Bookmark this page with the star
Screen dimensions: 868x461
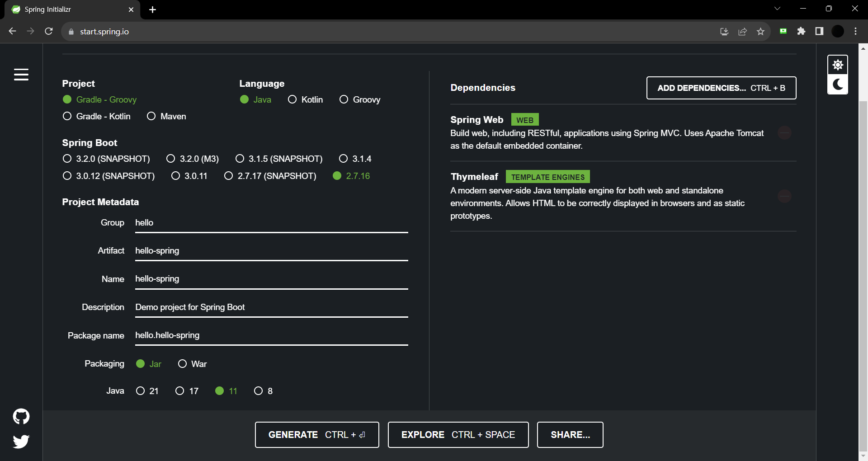tap(760, 31)
